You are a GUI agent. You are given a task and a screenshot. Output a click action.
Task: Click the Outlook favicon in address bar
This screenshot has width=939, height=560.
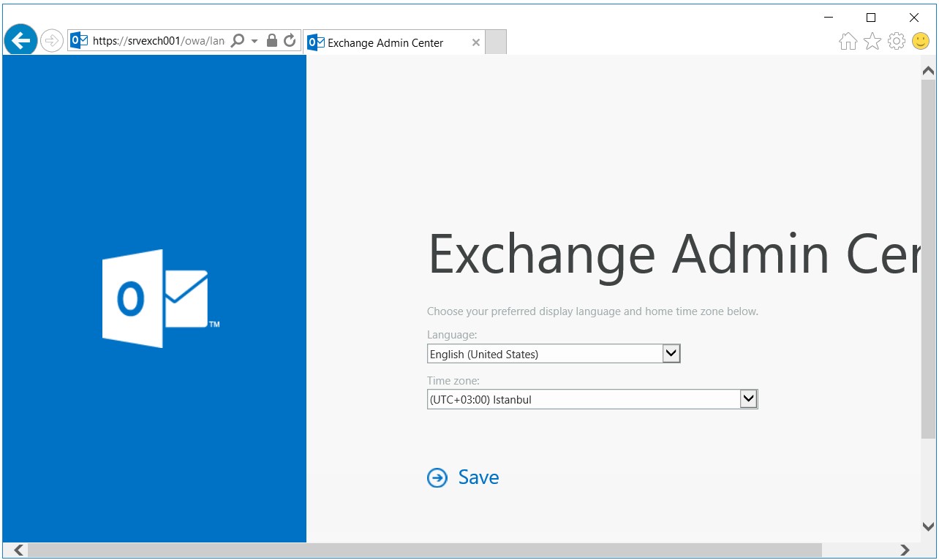[79, 41]
